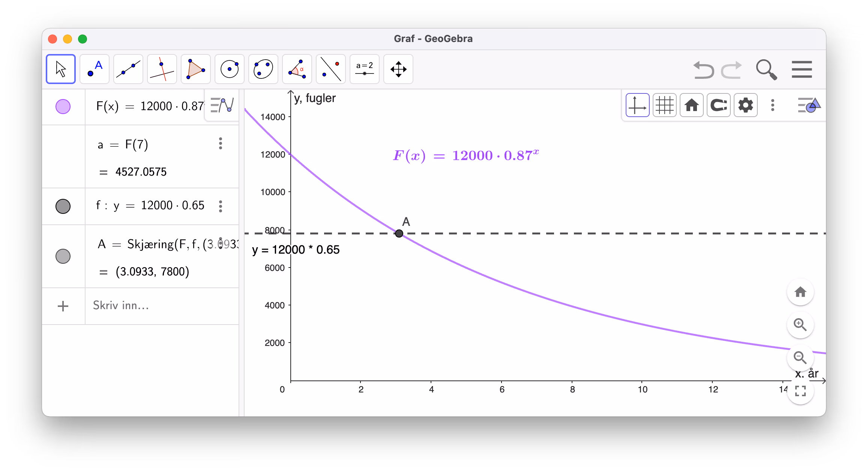Toggle visibility of function F(x)

point(63,107)
